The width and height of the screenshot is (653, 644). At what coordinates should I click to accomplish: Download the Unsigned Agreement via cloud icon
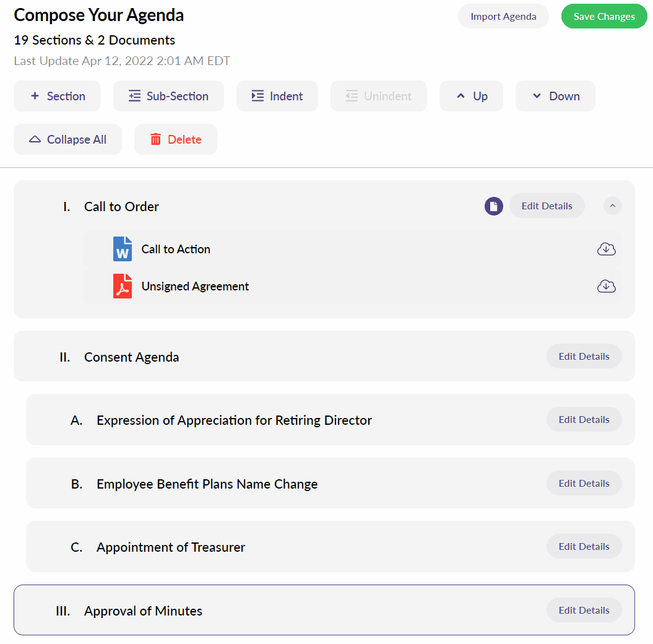coord(607,286)
